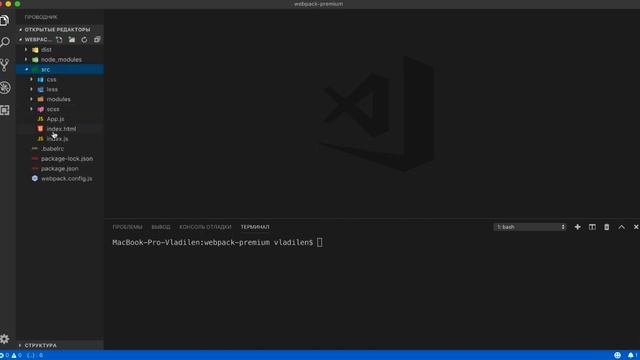Show errors and warnings from the status bar
Viewport: 640px width, 360px height.
tap(11, 355)
